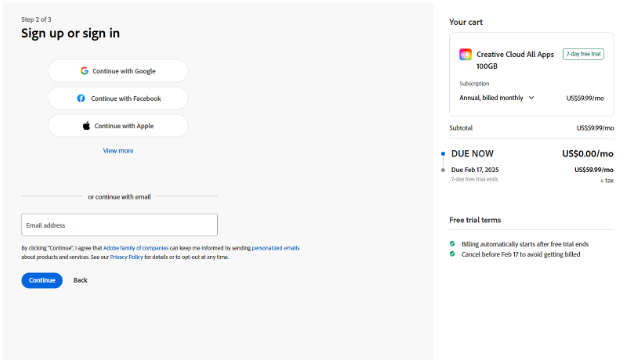Image resolution: width=644 pixels, height=361 pixels.
Task: Click the Creative Cloud app icon in cart
Action: click(465, 54)
